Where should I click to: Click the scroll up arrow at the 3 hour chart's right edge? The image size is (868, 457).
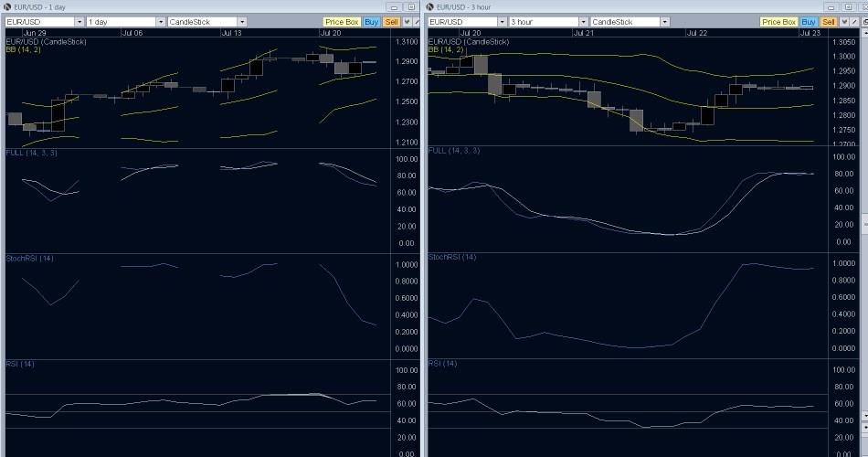coord(865,33)
